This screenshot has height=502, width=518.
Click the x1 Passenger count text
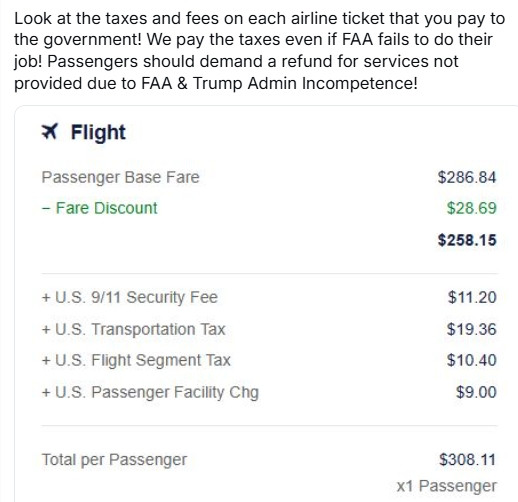coord(446,486)
